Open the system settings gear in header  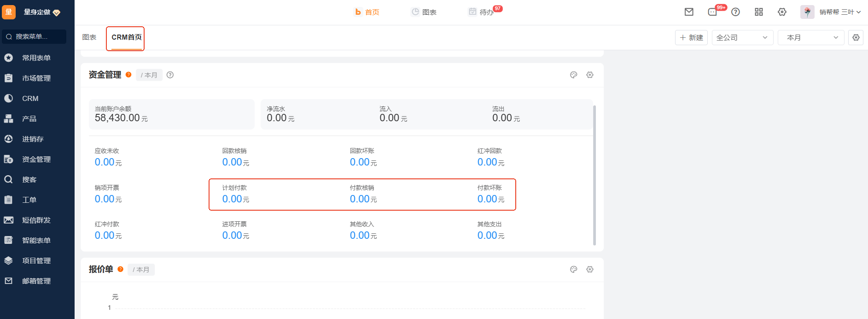coord(782,12)
